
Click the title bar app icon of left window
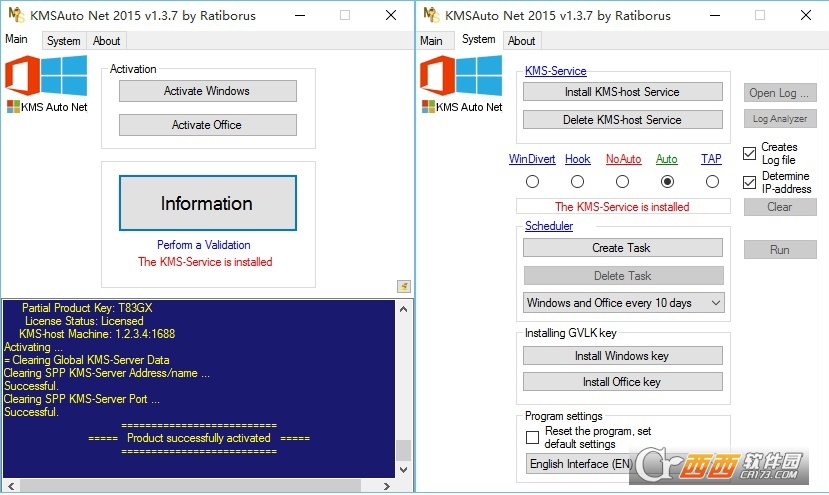pyautogui.click(x=16, y=15)
